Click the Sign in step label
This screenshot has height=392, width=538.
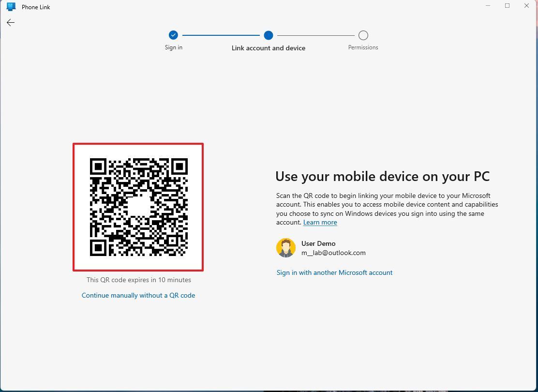point(173,47)
